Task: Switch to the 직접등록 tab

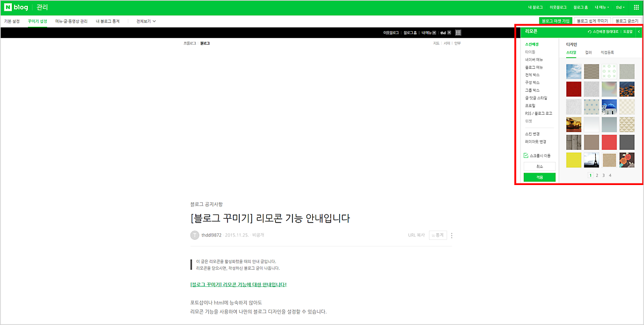Action: [x=607, y=53]
